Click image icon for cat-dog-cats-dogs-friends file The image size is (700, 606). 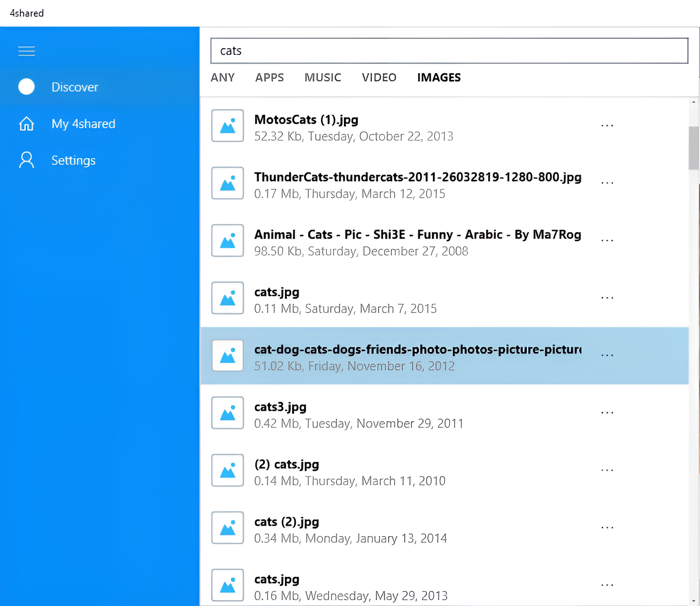point(228,355)
